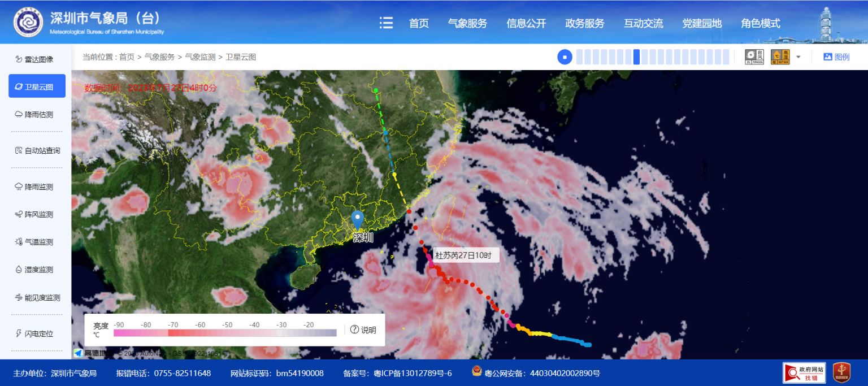Image resolution: width=868 pixels, height=386 pixels.
Task: Select the highlighted frame in the timeline bar
Action: 636,57
